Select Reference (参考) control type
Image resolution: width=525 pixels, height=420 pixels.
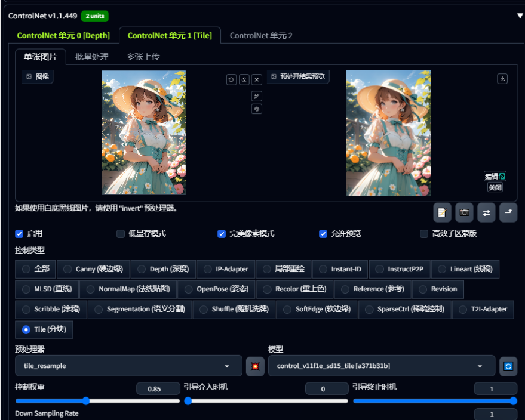tap(373, 289)
